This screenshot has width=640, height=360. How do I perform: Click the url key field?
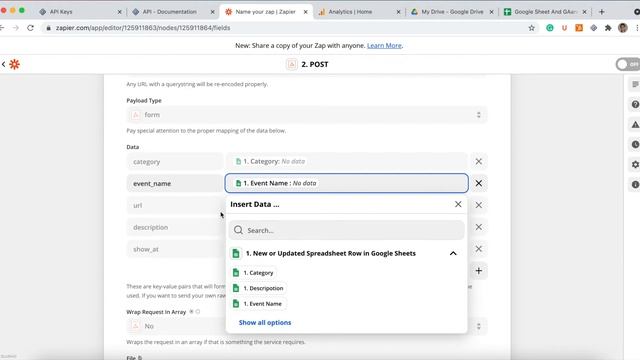[174, 205]
